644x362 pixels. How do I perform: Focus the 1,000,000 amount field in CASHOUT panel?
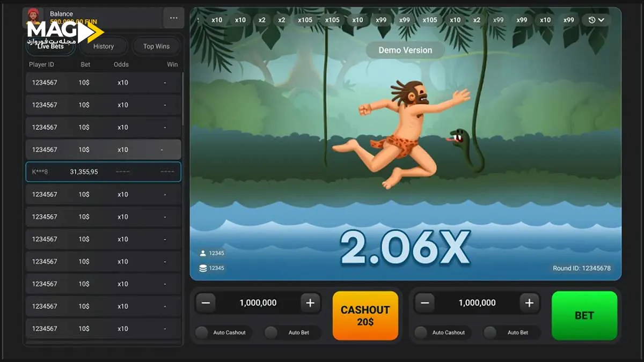click(258, 303)
